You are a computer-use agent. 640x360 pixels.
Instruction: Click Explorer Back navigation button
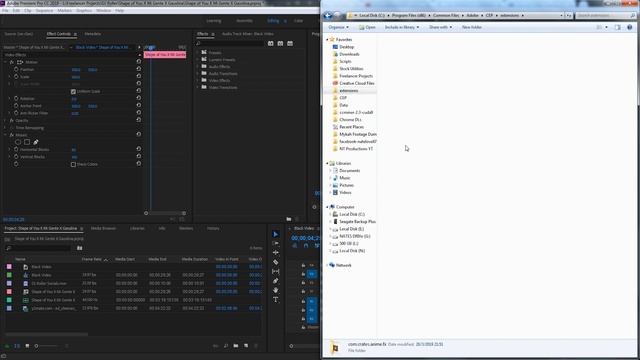328,16
